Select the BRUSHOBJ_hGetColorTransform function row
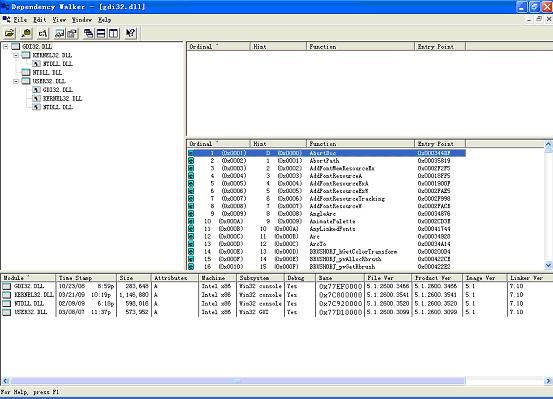This screenshot has height=399, width=553. click(327, 252)
